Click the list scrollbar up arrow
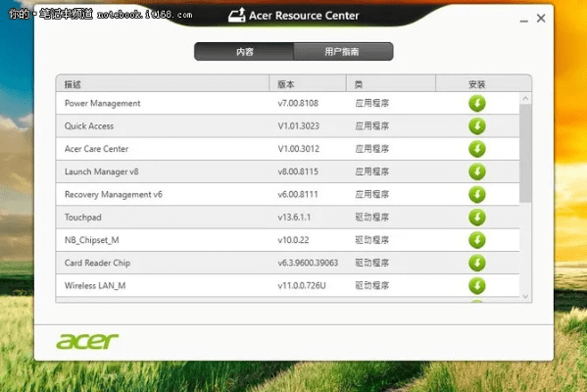The height and width of the screenshot is (392, 587). [525, 98]
